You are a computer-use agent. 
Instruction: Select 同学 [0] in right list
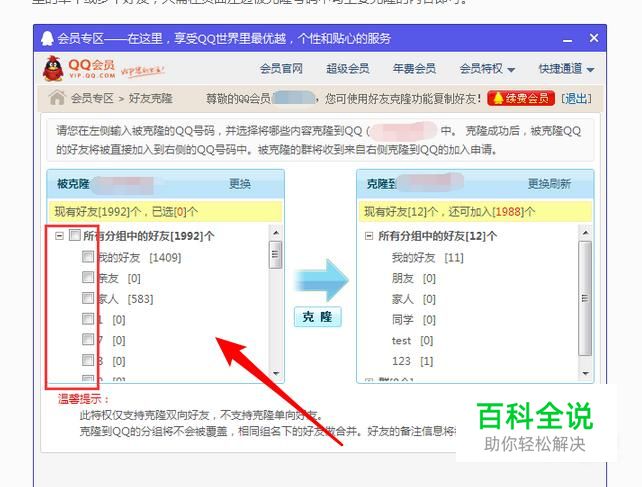coord(414,319)
